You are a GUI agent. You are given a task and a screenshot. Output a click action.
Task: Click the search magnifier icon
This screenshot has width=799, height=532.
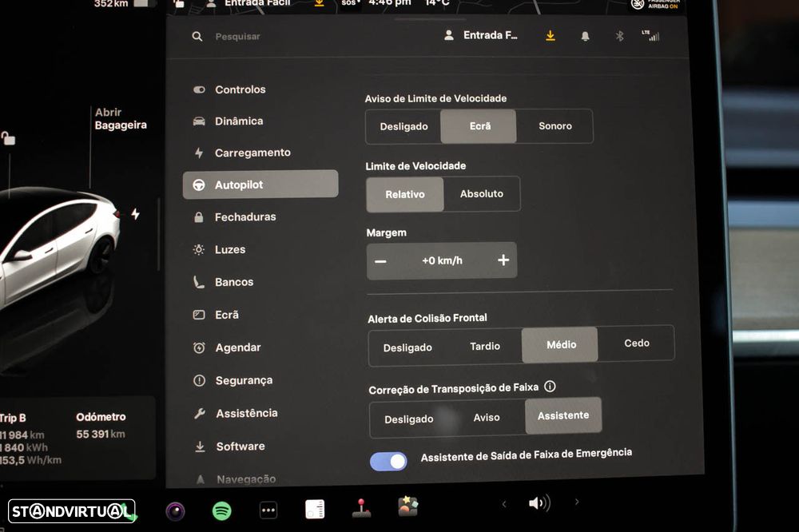(197, 37)
